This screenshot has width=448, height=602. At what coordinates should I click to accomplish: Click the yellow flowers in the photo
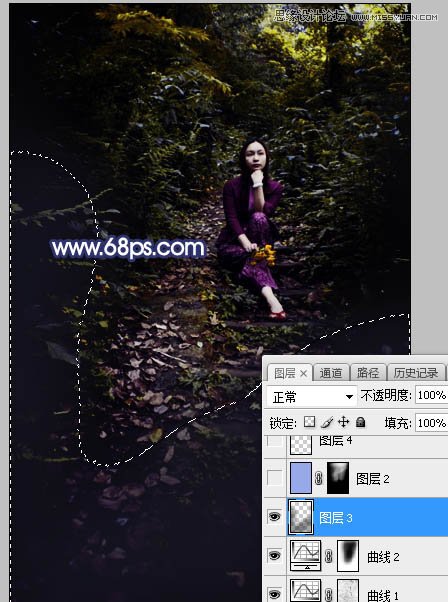tap(264, 255)
